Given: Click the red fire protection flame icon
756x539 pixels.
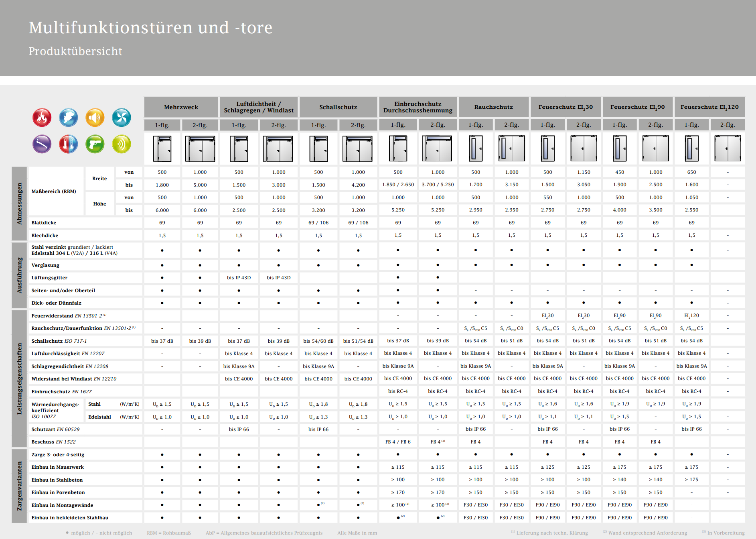Looking at the screenshot, I should (42, 118).
